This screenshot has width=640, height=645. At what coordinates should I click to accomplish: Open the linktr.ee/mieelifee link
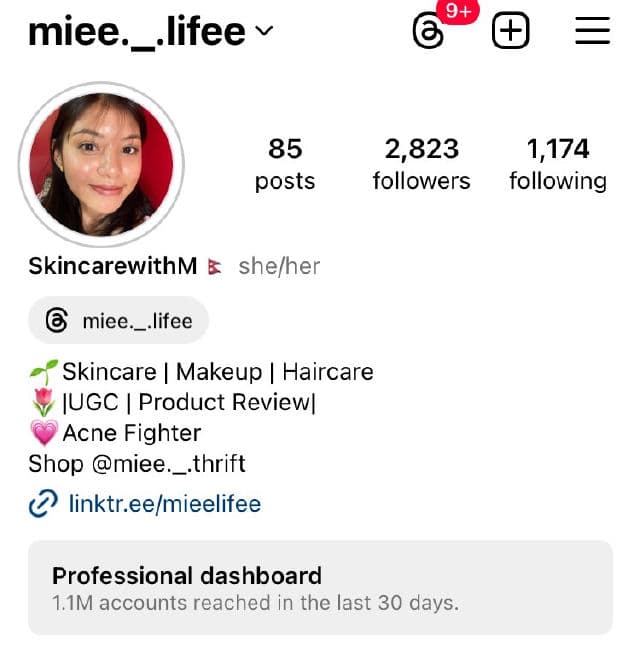(165, 503)
